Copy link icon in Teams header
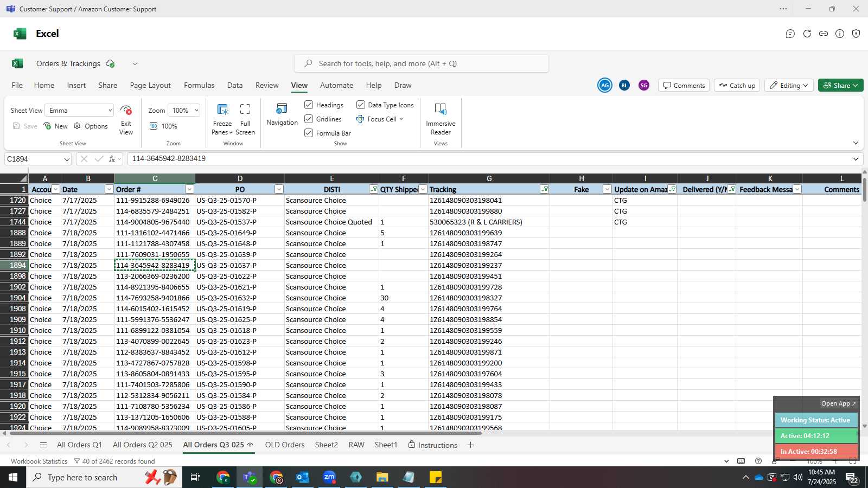This screenshot has width=868, height=488. pyautogui.click(x=824, y=34)
